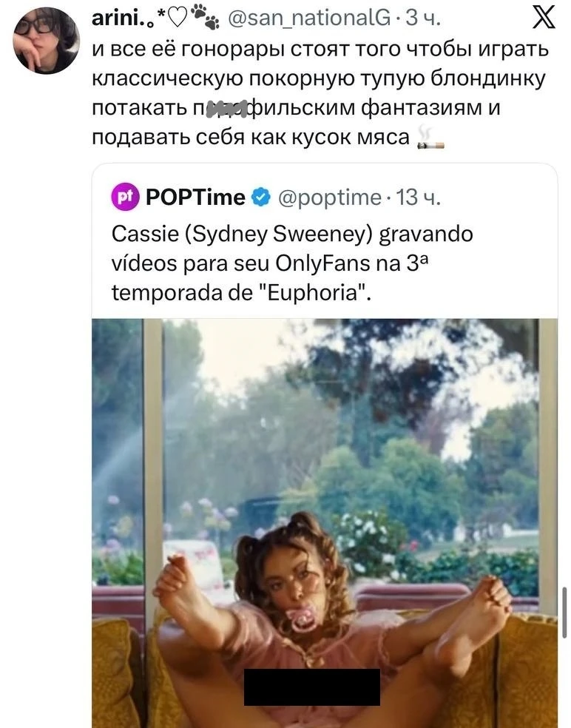Click the '13 ч.' quoted tweet timestamp

417,197
